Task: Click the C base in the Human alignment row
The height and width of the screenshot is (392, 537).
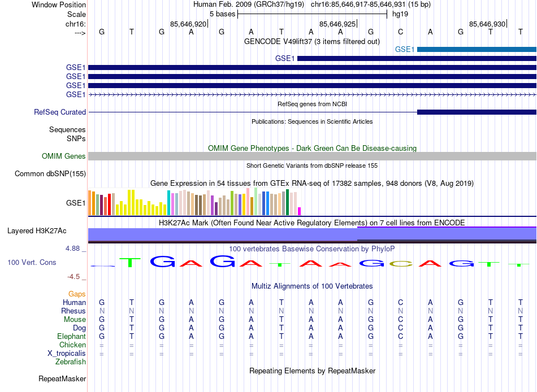Action: tap(400, 303)
